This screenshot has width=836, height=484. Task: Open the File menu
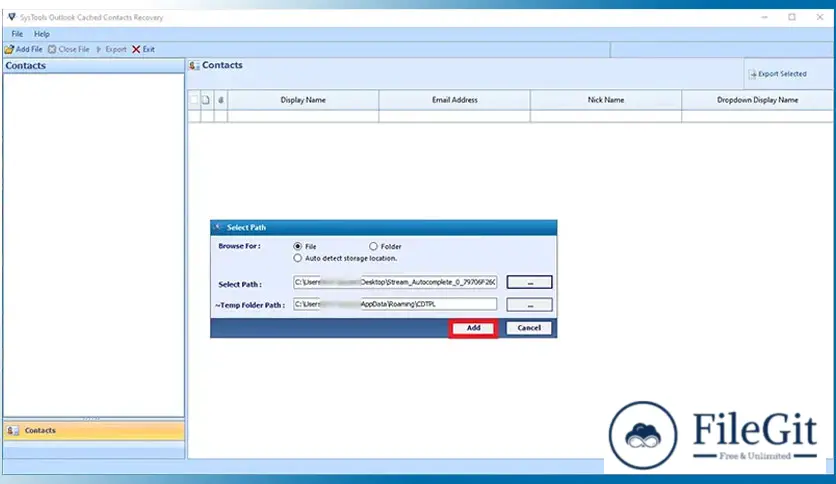[x=17, y=34]
